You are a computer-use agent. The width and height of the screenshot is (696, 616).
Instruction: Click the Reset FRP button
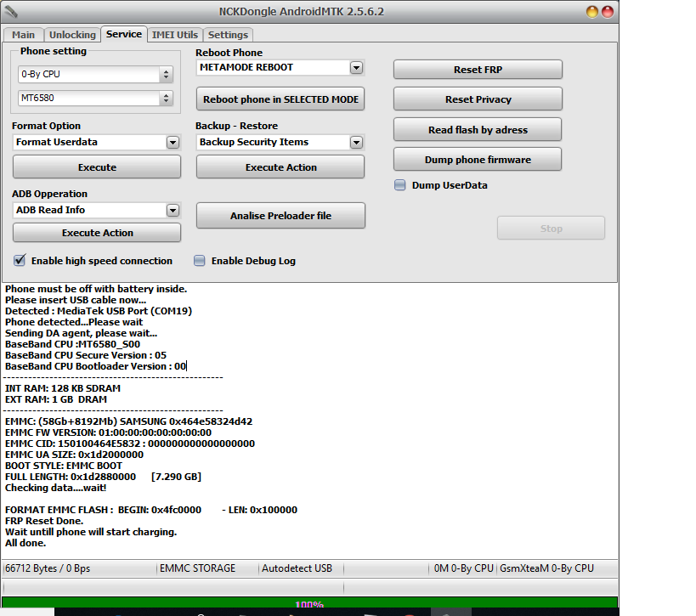click(478, 70)
